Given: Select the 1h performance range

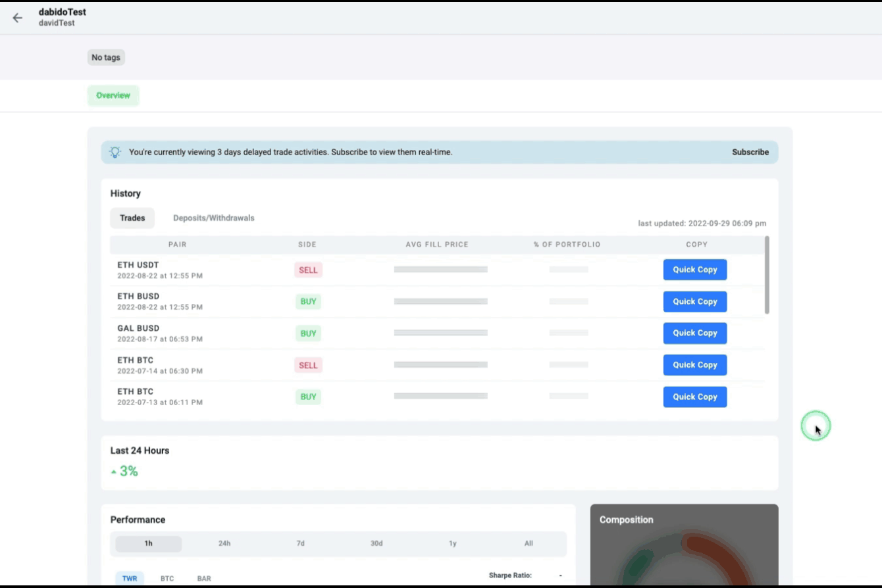Looking at the screenshot, I should pos(149,543).
